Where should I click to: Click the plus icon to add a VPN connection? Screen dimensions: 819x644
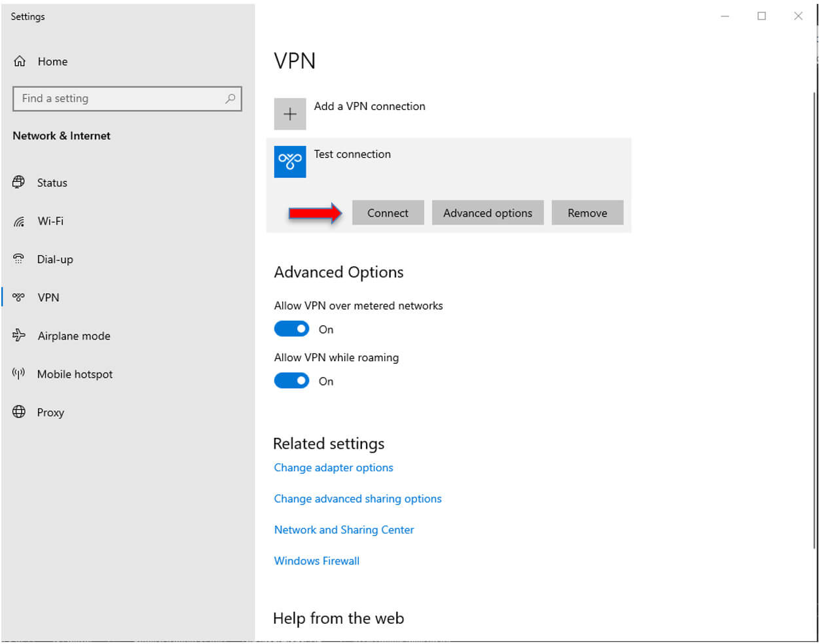coord(290,113)
